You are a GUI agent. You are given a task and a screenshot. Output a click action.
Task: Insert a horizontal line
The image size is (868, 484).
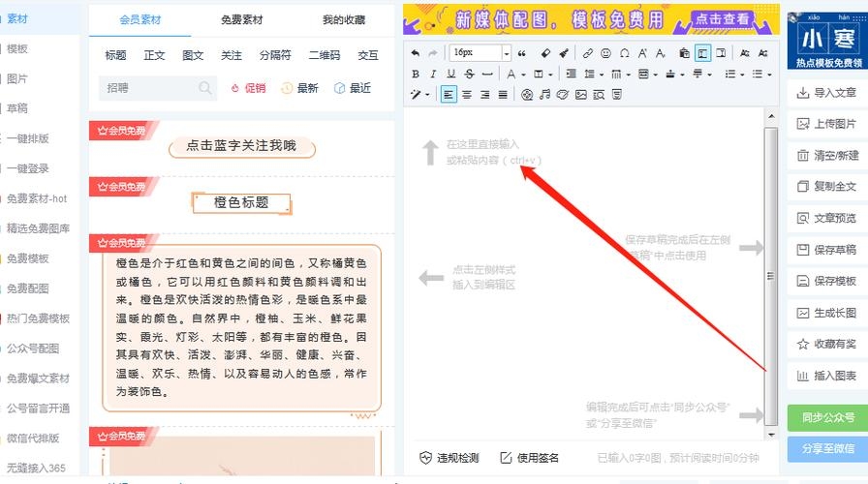pos(487,74)
